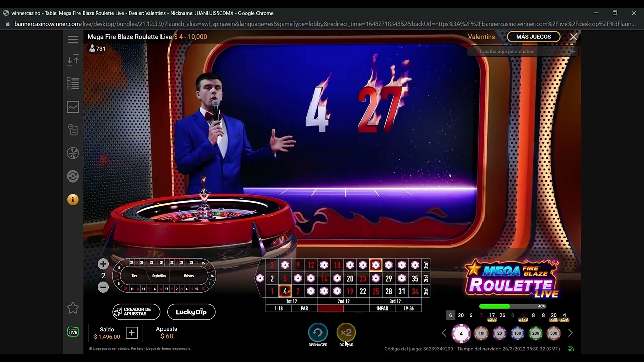Open the yellow info icon
The image size is (644, 362).
pos(73,200)
